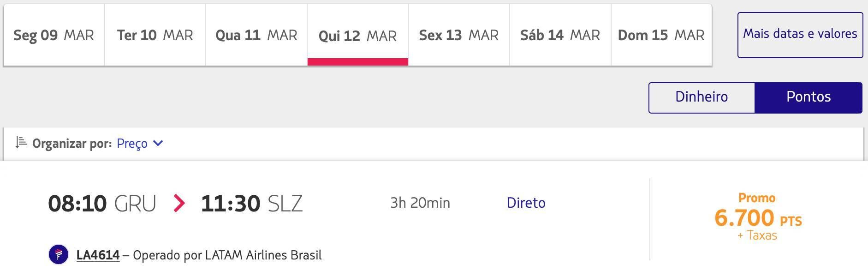Choose the Promo 6.700 PTS fare

point(758,217)
